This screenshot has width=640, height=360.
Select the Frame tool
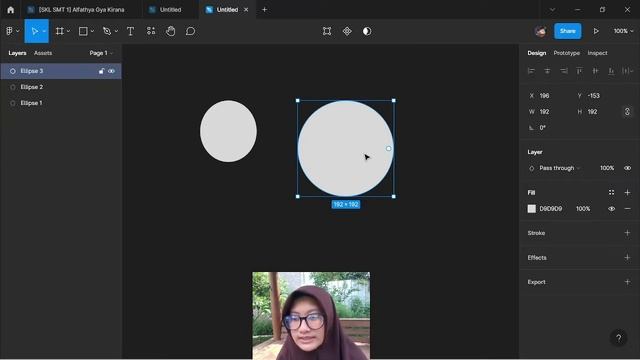(60, 31)
